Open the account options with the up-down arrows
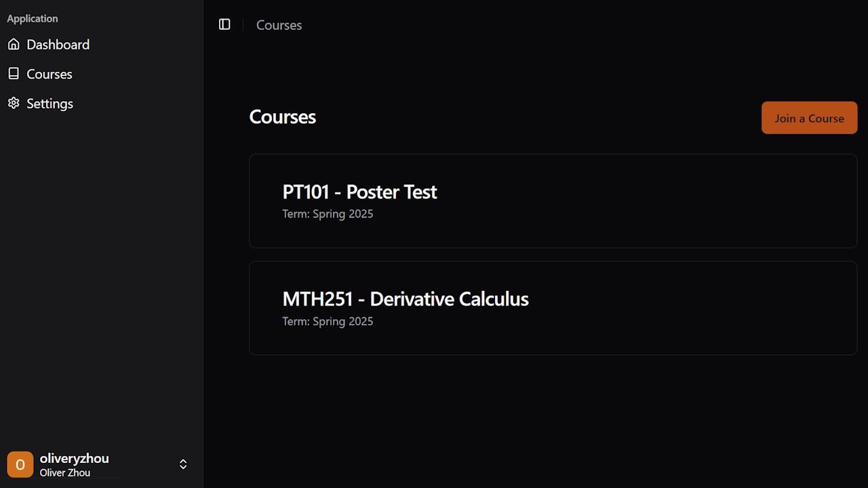The width and height of the screenshot is (868, 488). click(183, 464)
